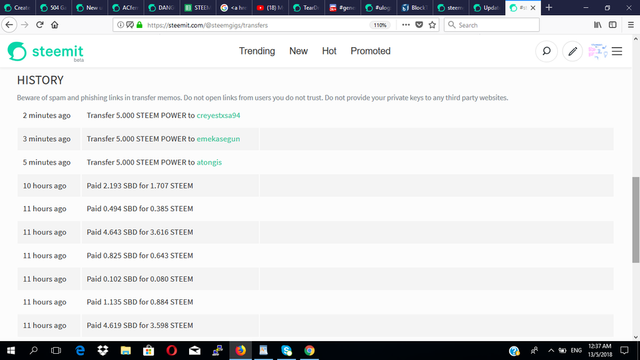Open Microsoft Store from taskbar
The image size is (640, 360).
(x=149, y=351)
